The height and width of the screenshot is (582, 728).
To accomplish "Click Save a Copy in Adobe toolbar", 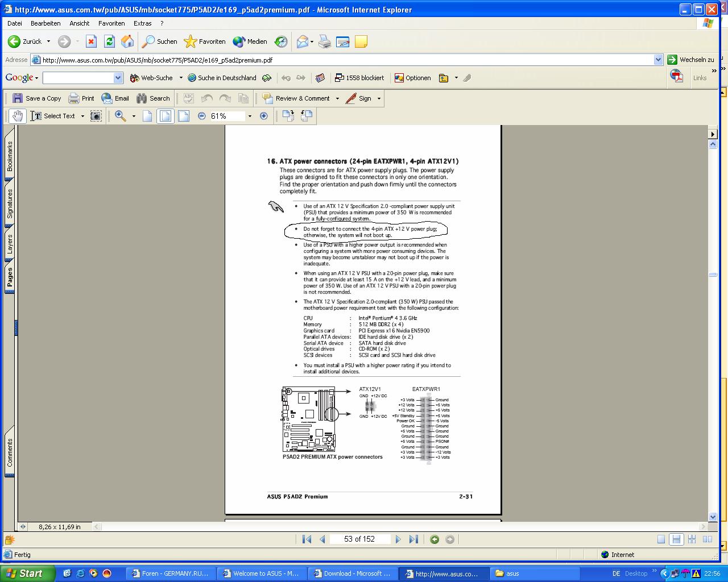I will [x=37, y=98].
